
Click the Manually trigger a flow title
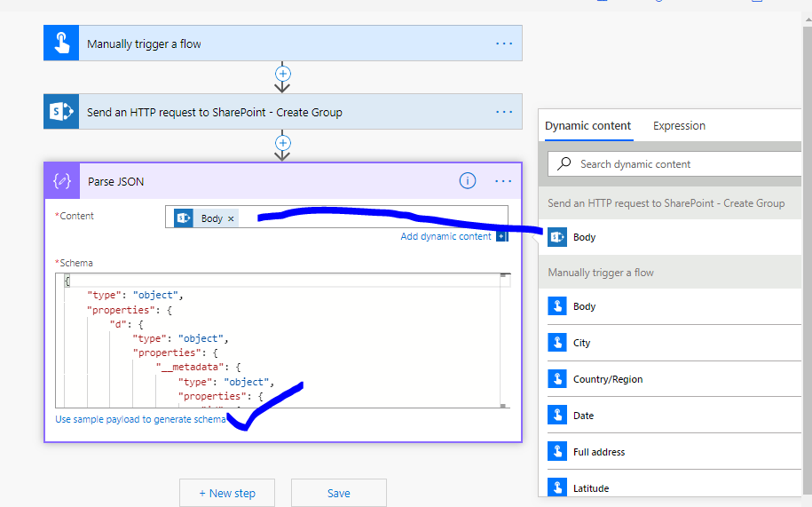(144, 44)
